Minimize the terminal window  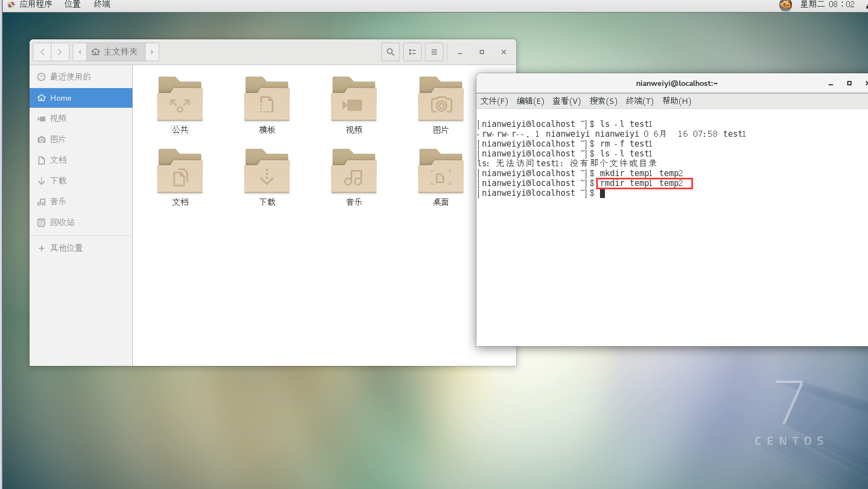pos(831,84)
